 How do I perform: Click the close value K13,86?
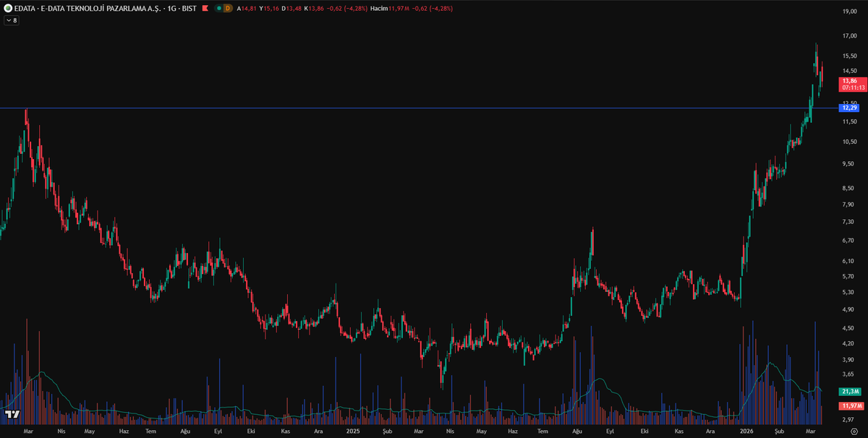[x=315, y=8]
